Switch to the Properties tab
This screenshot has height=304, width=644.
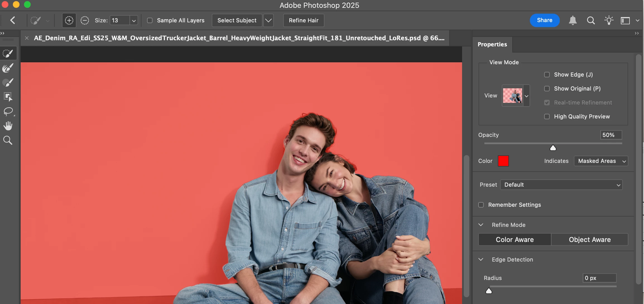pos(492,44)
